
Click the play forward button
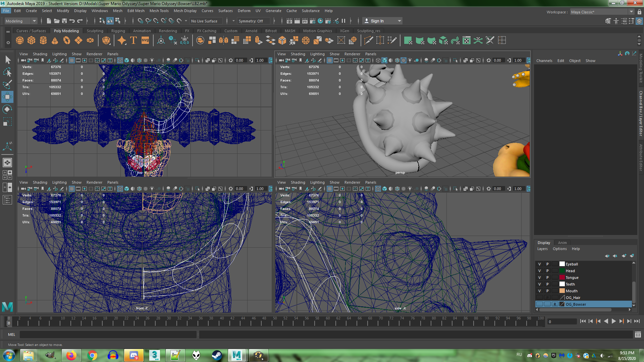613,321
